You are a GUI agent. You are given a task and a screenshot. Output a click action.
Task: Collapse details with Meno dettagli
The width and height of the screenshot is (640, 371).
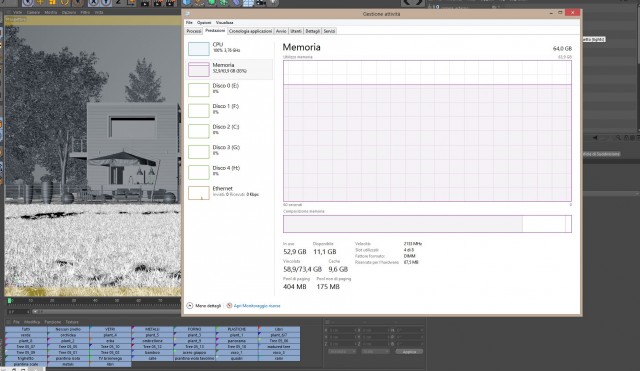(204, 306)
